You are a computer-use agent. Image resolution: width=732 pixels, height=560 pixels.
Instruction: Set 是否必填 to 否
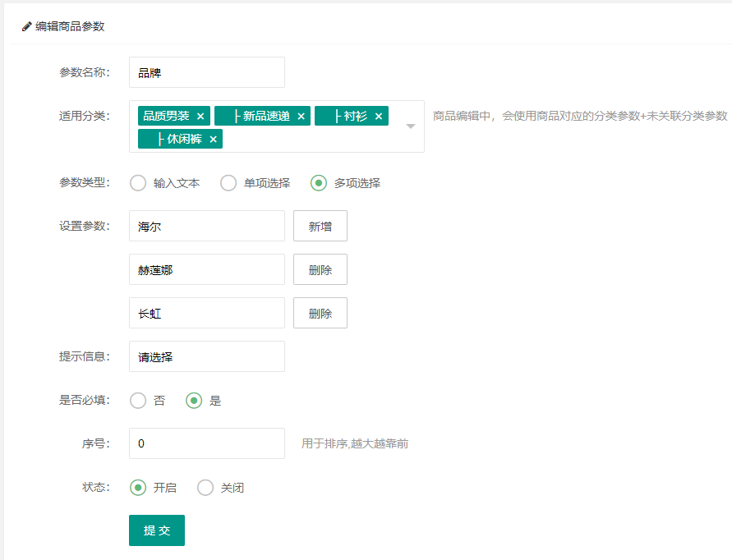coord(138,401)
